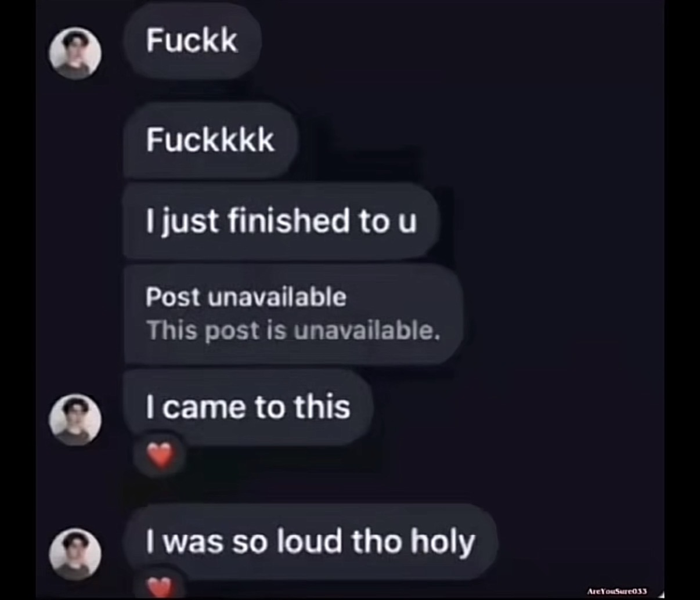Click the word "came" in the fifth message

point(204,408)
